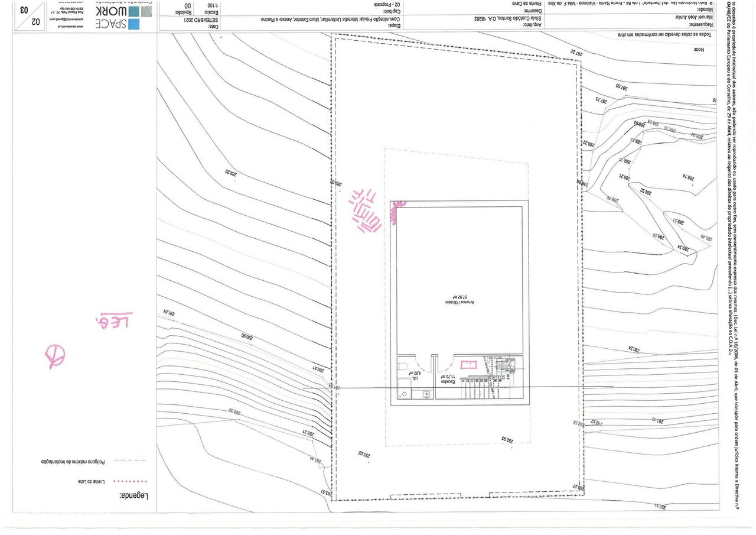756x535 pixels.
Task: Click the elevation label '293.31'
Action: tap(309, 432)
